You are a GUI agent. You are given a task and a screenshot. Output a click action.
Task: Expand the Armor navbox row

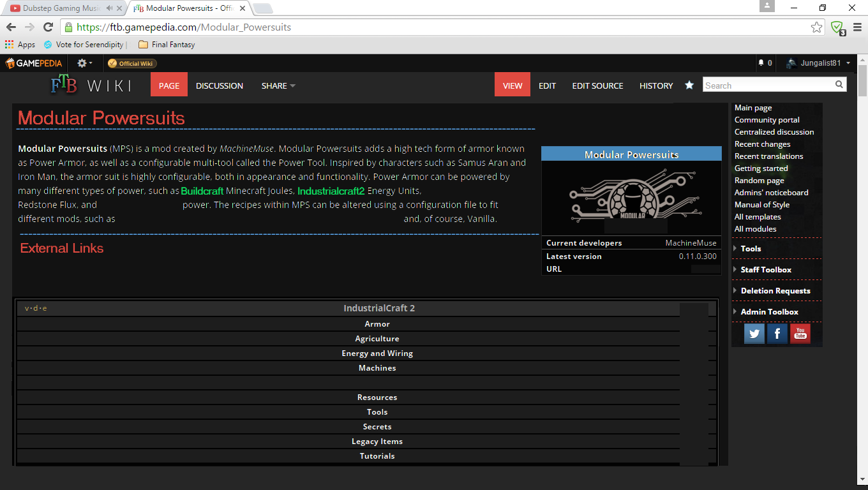[377, 324]
